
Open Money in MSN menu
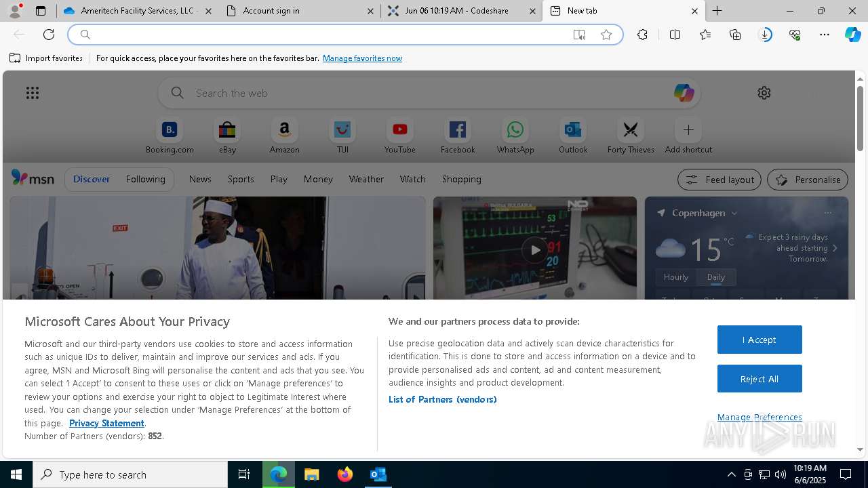point(318,179)
